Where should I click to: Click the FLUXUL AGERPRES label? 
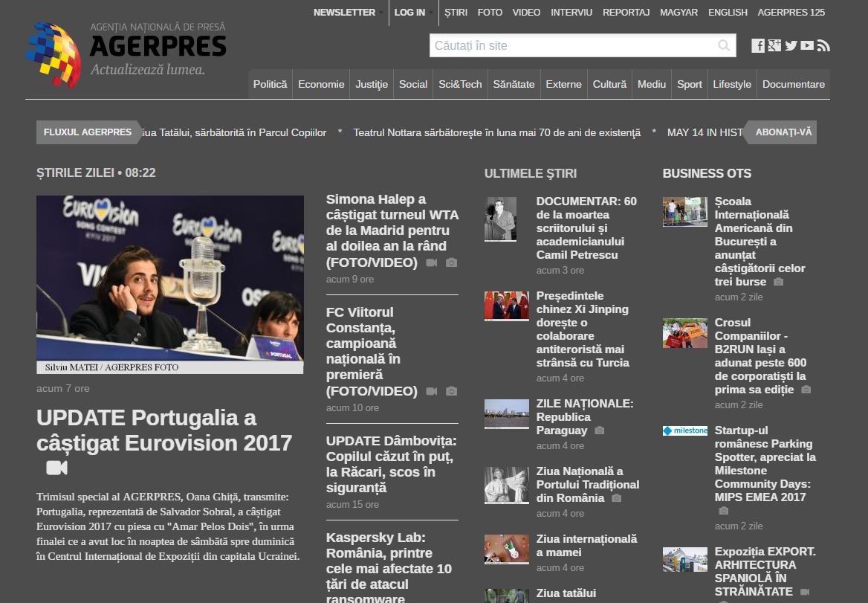(x=88, y=132)
